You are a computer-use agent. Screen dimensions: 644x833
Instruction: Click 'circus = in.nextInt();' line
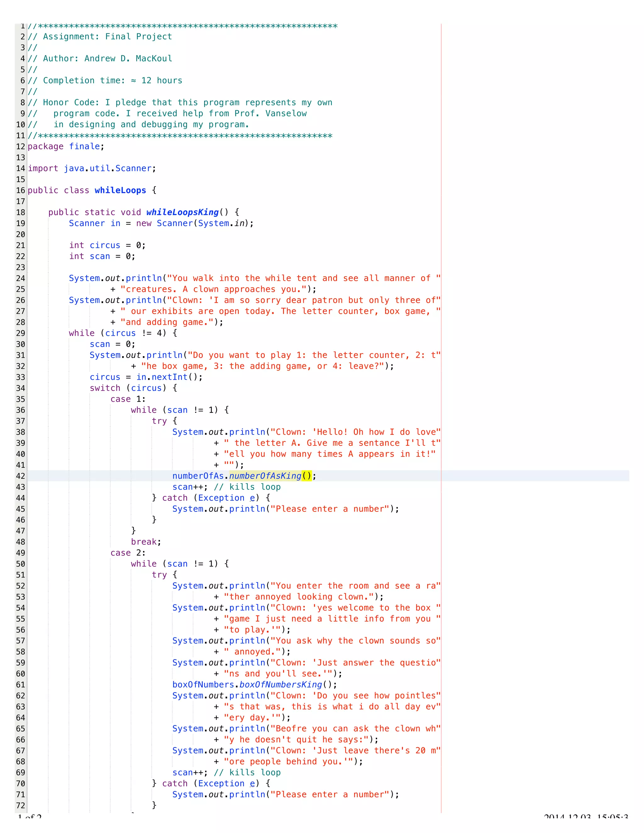coord(146,377)
